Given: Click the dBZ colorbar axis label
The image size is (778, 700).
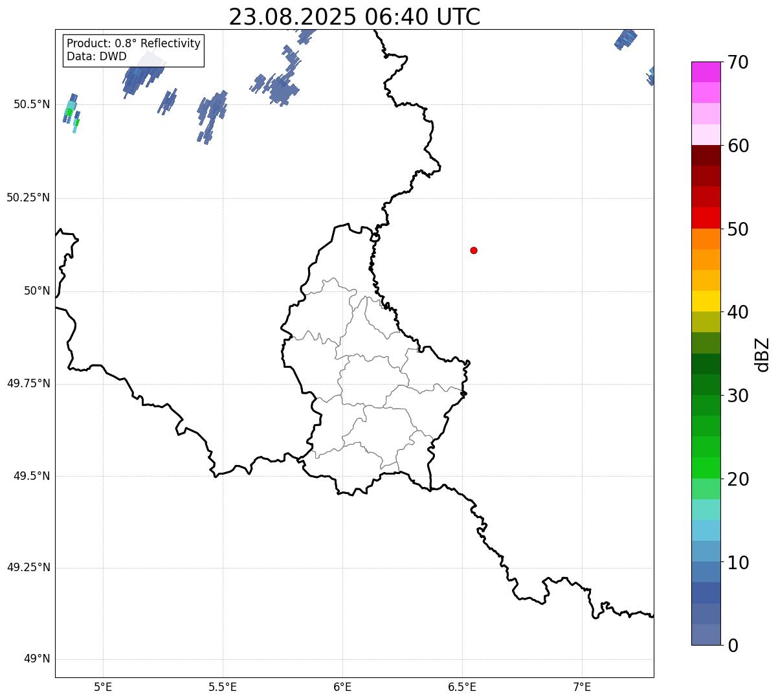Looking at the screenshot, I should click(762, 354).
